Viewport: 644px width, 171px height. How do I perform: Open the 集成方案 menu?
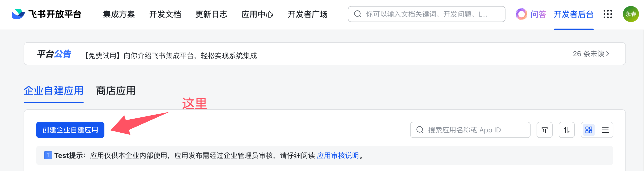(119, 14)
